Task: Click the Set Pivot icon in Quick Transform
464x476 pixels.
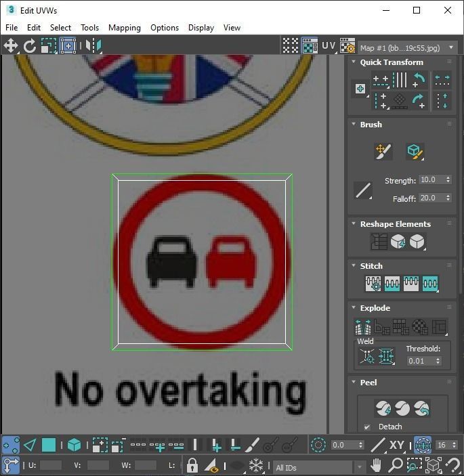Action: (x=360, y=89)
